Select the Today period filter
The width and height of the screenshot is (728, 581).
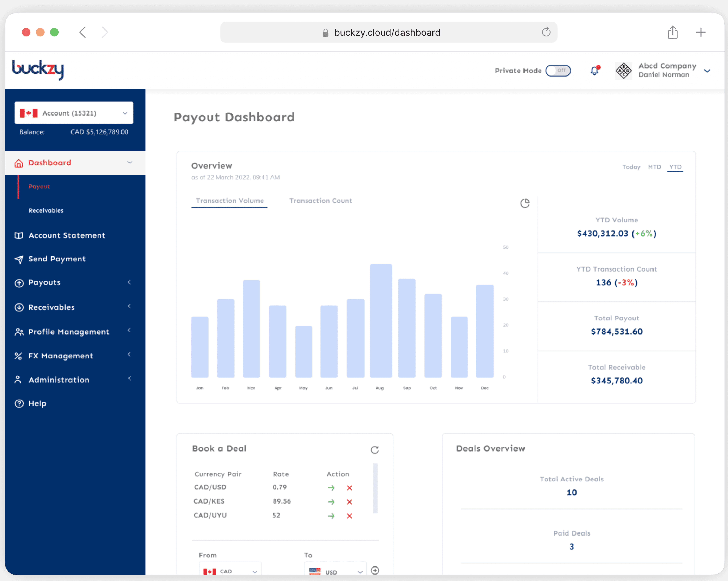coord(631,167)
